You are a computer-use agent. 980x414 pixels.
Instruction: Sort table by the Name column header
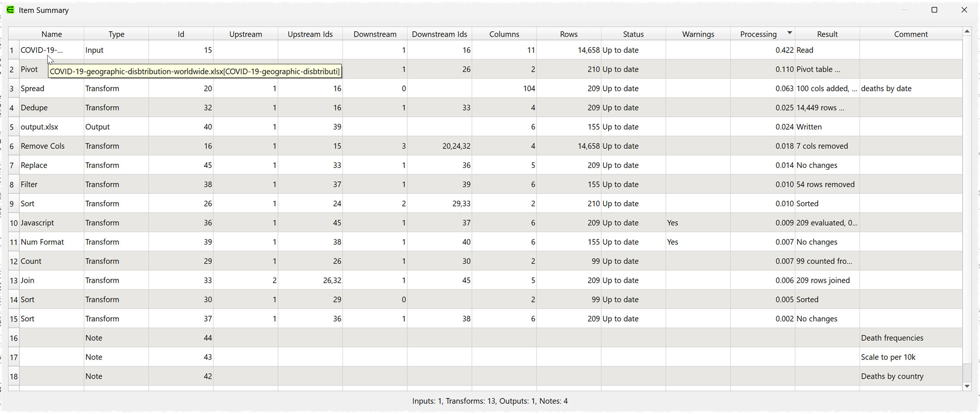click(x=52, y=34)
